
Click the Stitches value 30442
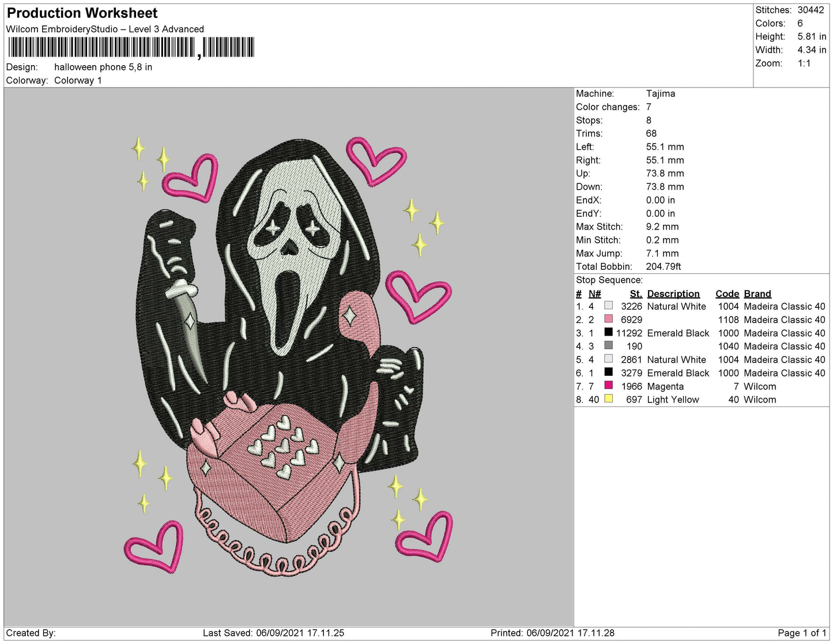[811, 10]
